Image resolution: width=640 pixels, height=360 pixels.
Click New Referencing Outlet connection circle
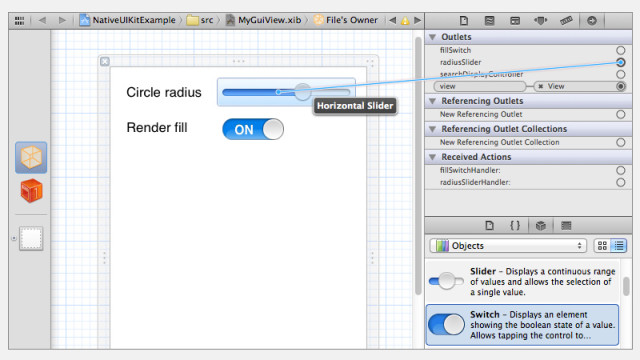click(620, 114)
